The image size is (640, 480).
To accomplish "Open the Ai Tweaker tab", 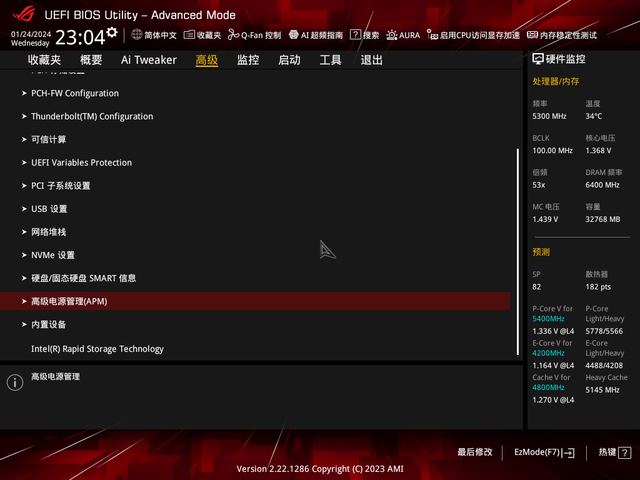I will click(x=149, y=60).
